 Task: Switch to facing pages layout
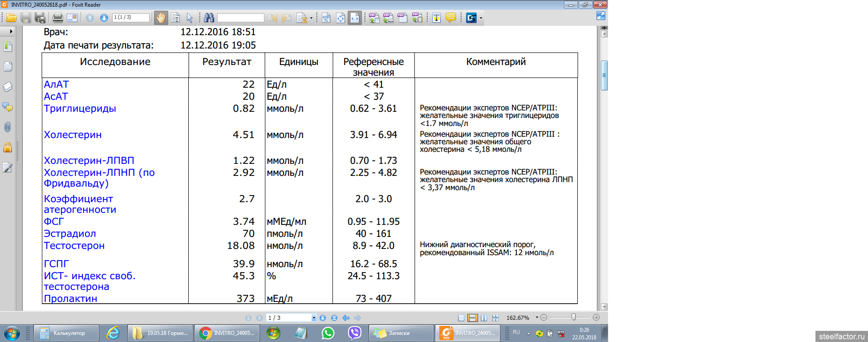(484, 318)
